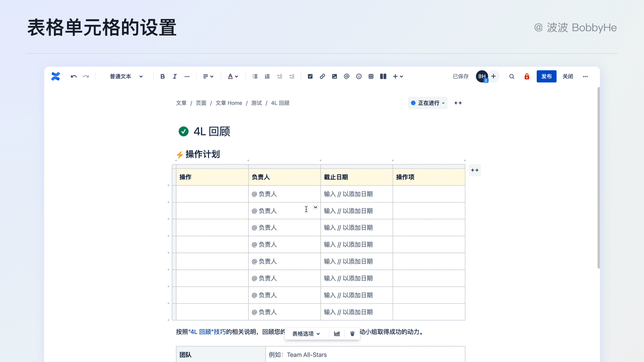Image resolution: width=644 pixels, height=362 pixels.
Task: Click the 截止日期 header cell
Action: pos(356,177)
